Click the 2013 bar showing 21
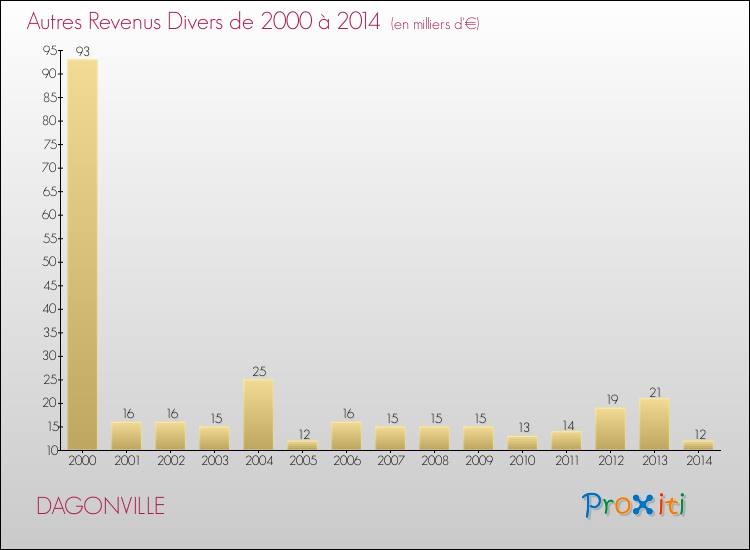This screenshot has width=750, height=550. pos(654,424)
